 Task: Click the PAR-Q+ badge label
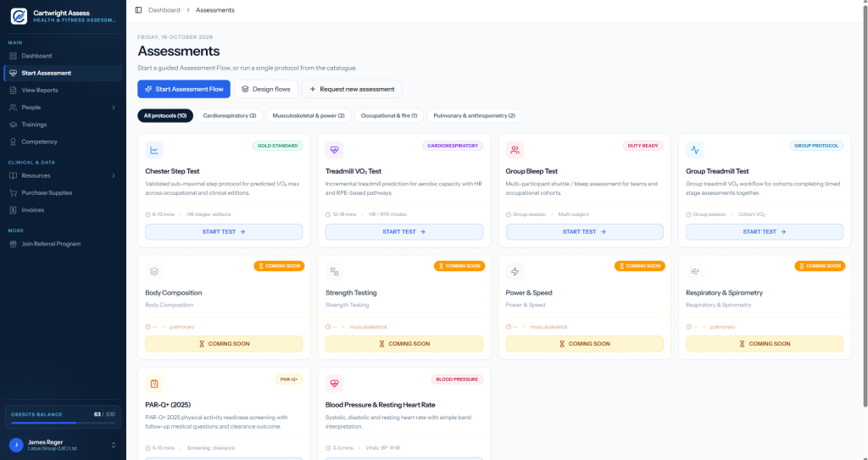point(289,380)
